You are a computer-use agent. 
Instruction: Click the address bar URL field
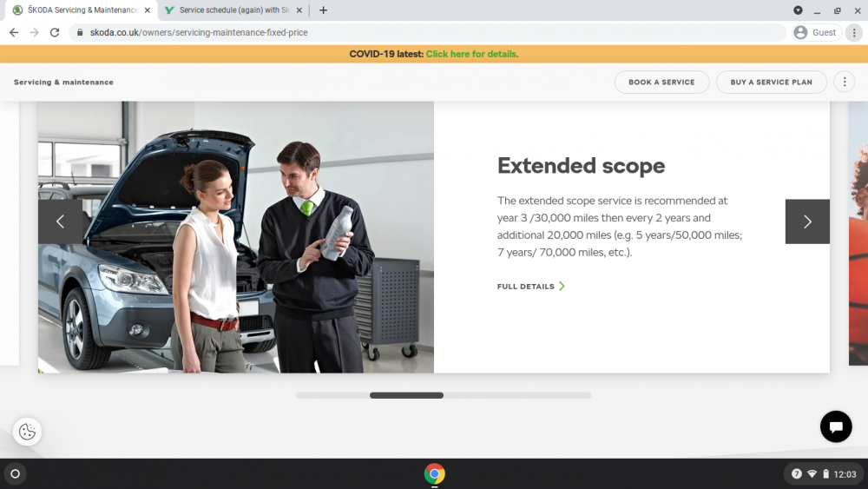426,33
